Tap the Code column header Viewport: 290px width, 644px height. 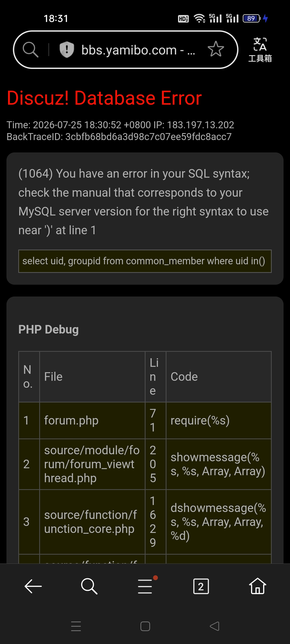click(x=219, y=377)
